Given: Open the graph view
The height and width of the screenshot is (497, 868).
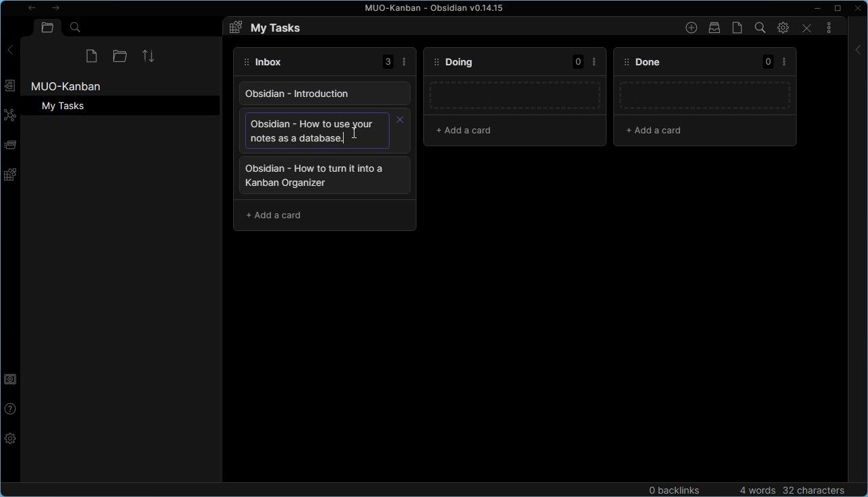Looking at the screenshot, I should click(x=10, y=115).
